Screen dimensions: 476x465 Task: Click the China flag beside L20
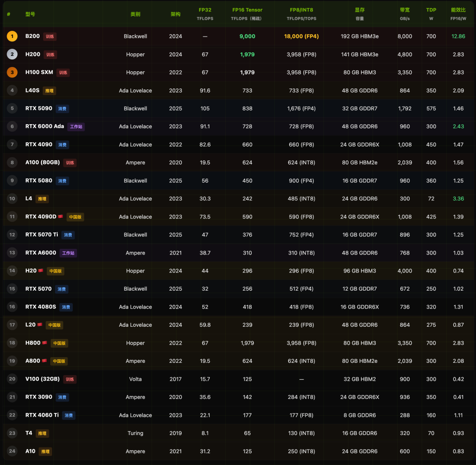(x=40, y=324)
